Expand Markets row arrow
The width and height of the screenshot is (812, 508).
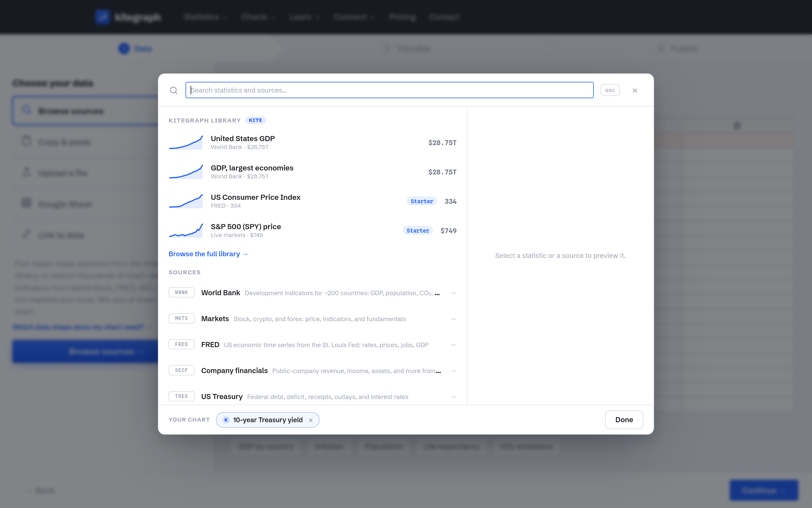(x=453, y=319)
